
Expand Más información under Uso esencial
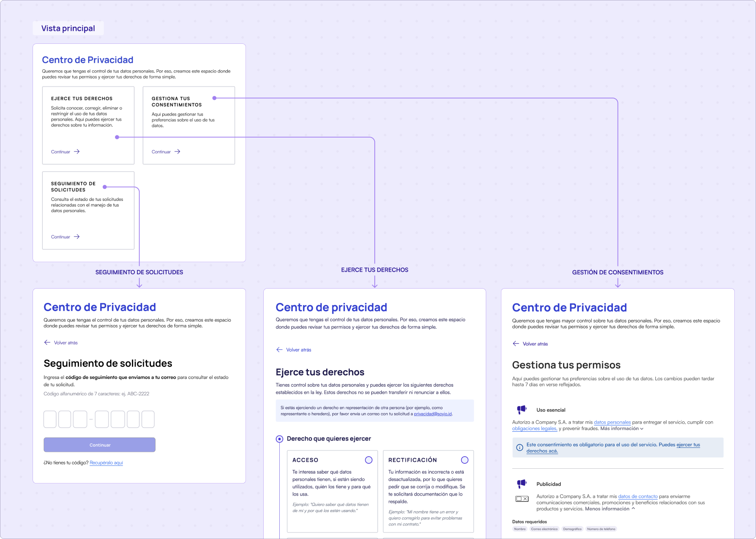pyautogui.click(x=622, y=428)
